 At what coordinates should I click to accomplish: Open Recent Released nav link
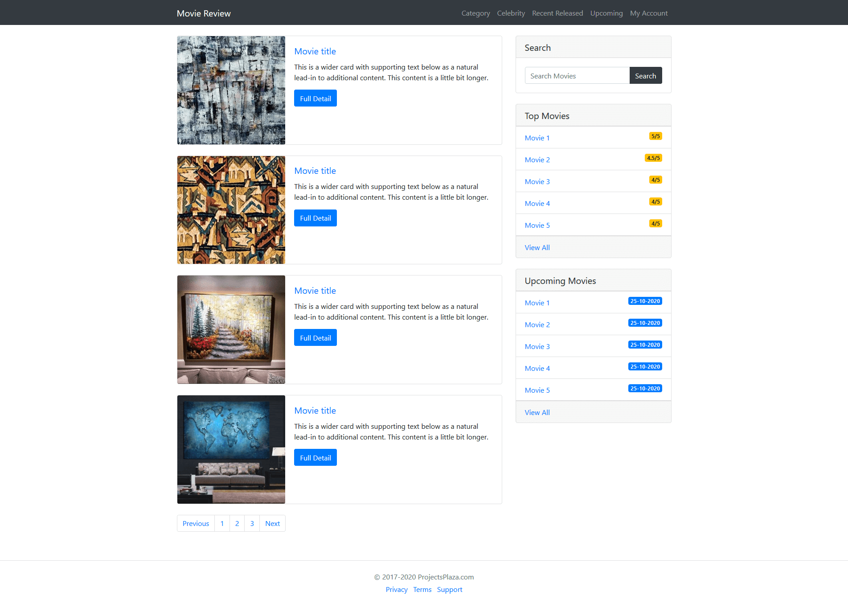557,13
